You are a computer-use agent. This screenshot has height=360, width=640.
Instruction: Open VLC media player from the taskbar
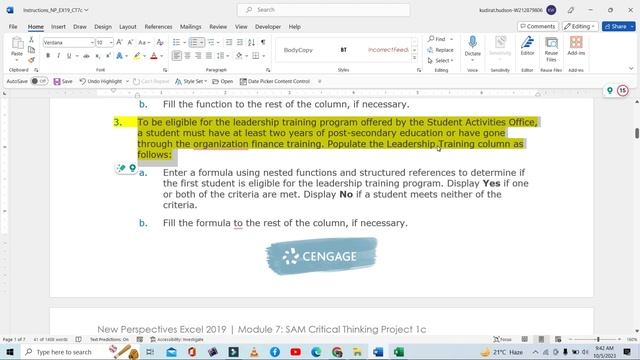click(x=254, y=352)
